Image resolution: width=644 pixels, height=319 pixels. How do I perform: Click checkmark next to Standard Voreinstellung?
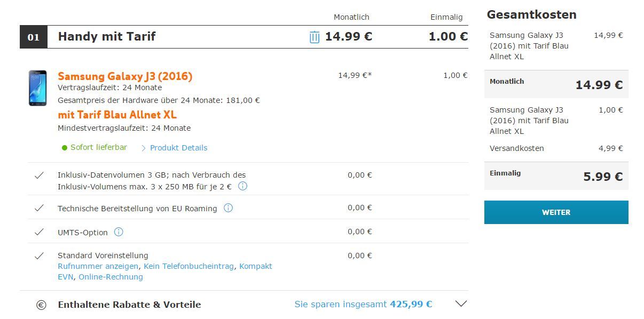[x=39, y=256]
